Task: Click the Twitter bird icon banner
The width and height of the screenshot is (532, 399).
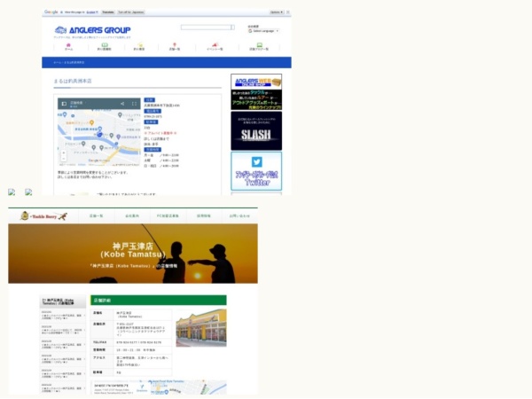Action: point(256,162)
